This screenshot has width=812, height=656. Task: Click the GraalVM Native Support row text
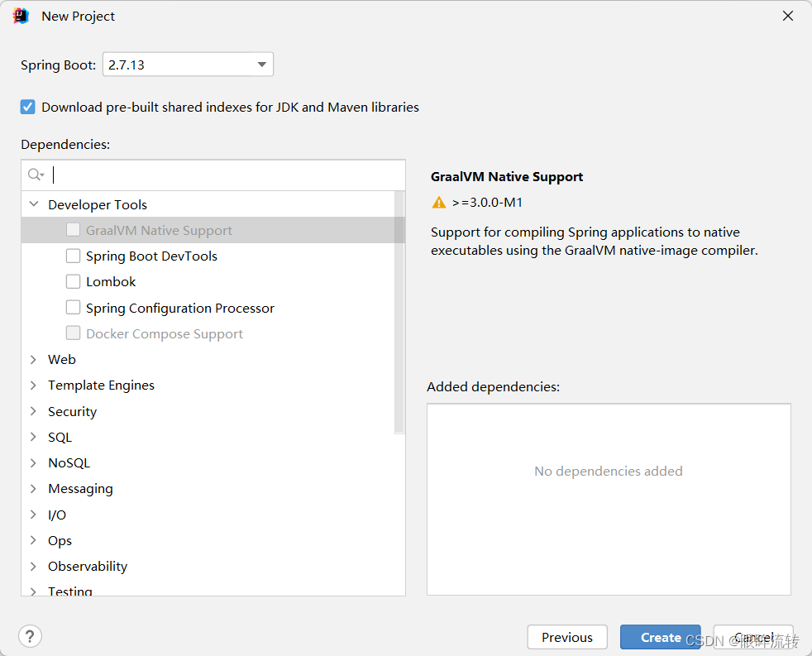coord(159,231)
